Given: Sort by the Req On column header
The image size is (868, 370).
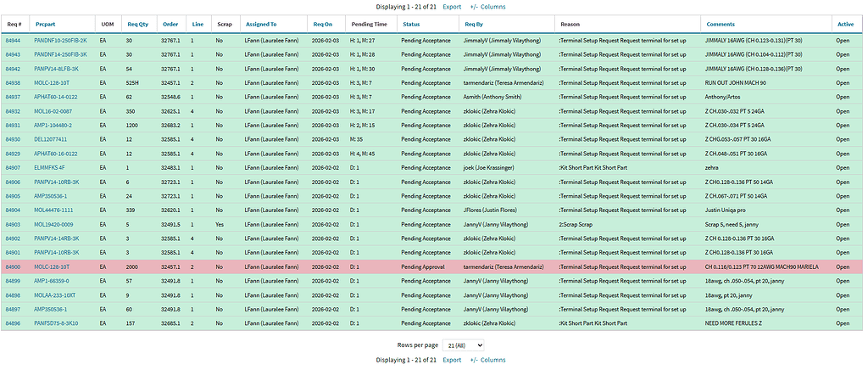Looking at the screenshot, I should point(323,25).
